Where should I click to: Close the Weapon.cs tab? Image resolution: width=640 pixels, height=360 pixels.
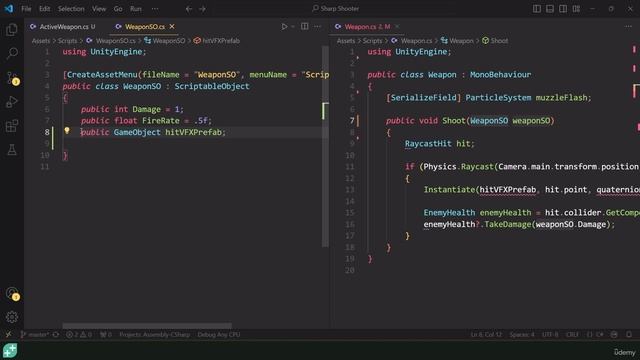pos(397,27)
